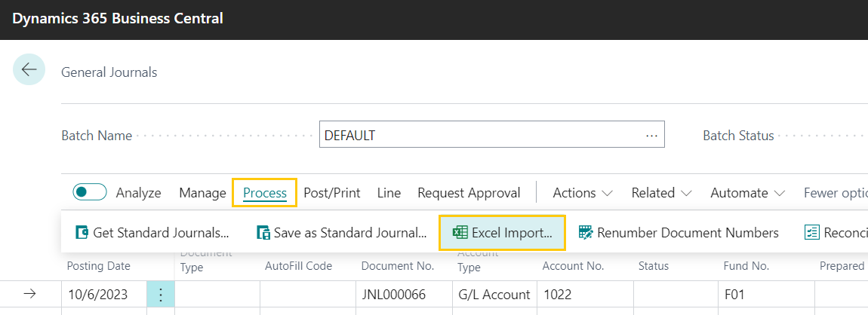Click the Account No. column header
Image resolution: width=868 pixels, height=315 pixels.
click(573, 266)
